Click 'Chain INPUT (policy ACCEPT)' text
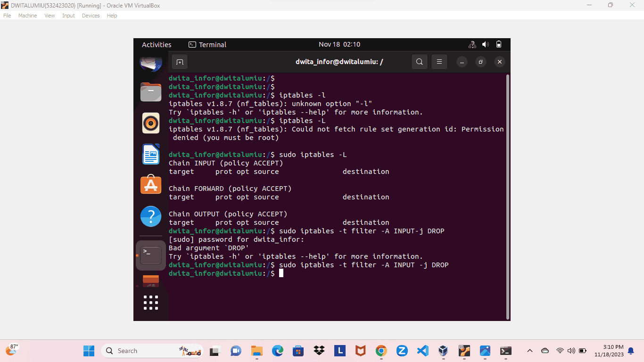The height and width of the screenshot is (362, 644). click(226, 163)
